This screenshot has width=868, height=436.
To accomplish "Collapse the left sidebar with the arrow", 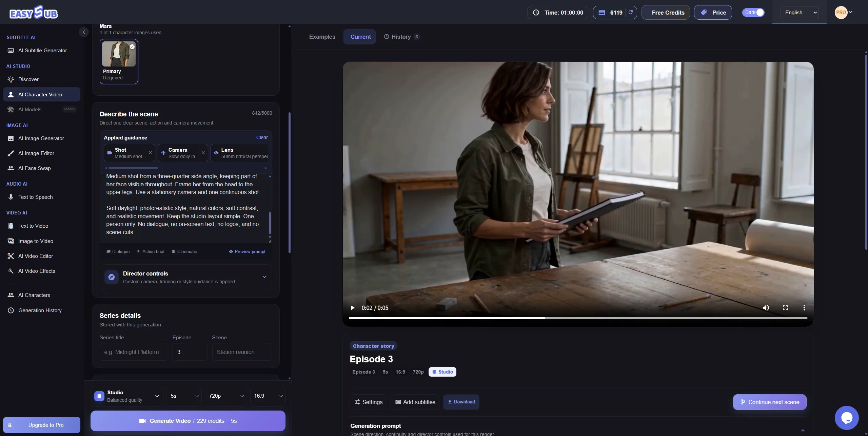I will (x=84, y=32).
